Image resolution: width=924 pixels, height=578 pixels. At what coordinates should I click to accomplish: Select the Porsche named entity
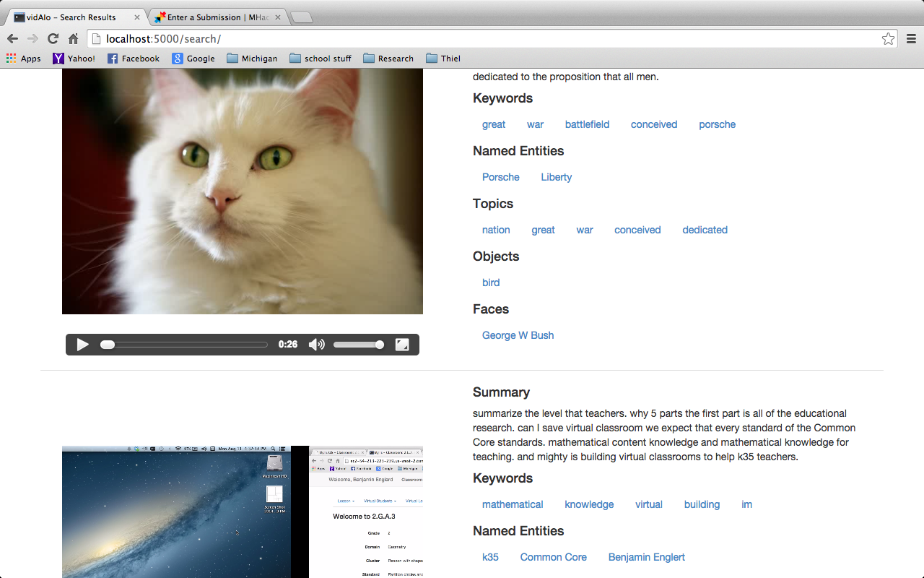[x=501, y=177]
